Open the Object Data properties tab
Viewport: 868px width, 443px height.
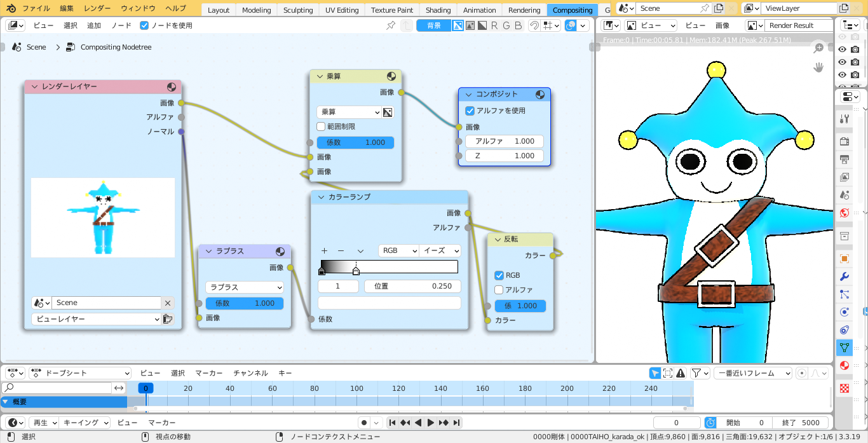click(844, 348)
